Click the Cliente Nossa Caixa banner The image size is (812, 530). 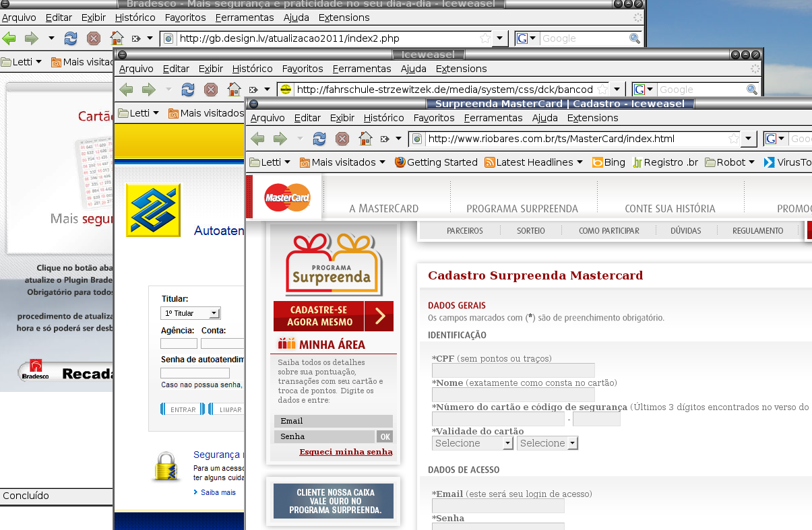(334, 502)
